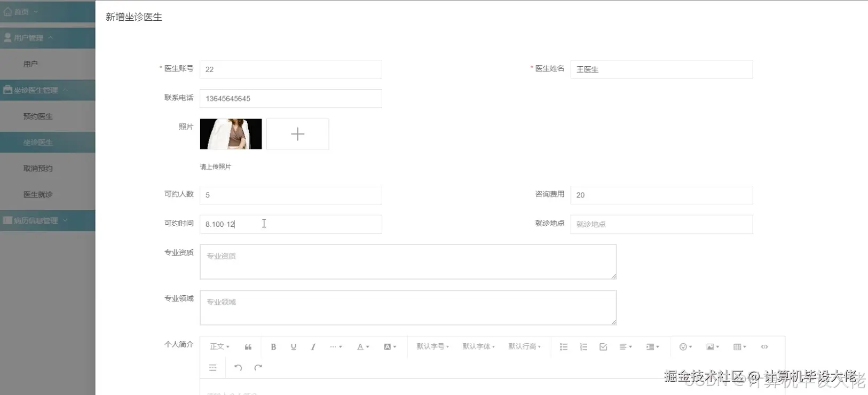Open the more text styles menu
The height and width of the screenshot is (395, 868).
pyautogui.click(x=336, y=347)
